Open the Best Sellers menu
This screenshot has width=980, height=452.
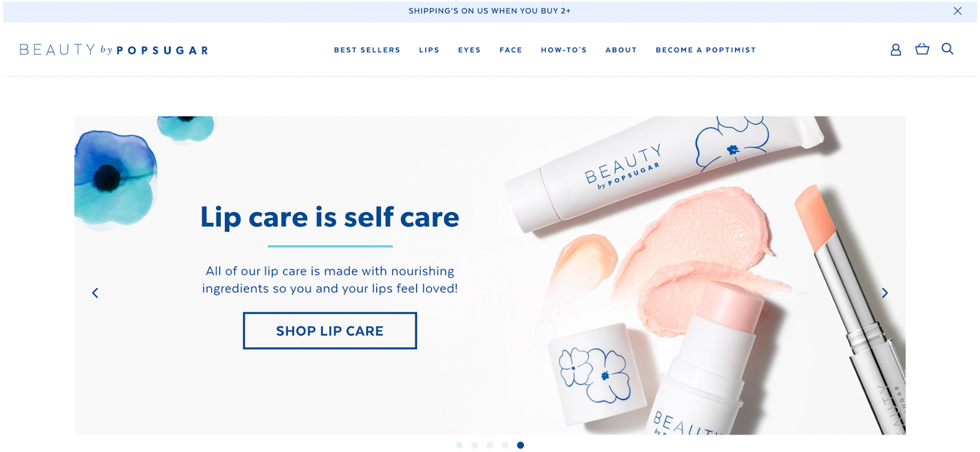tap(367, 50)
